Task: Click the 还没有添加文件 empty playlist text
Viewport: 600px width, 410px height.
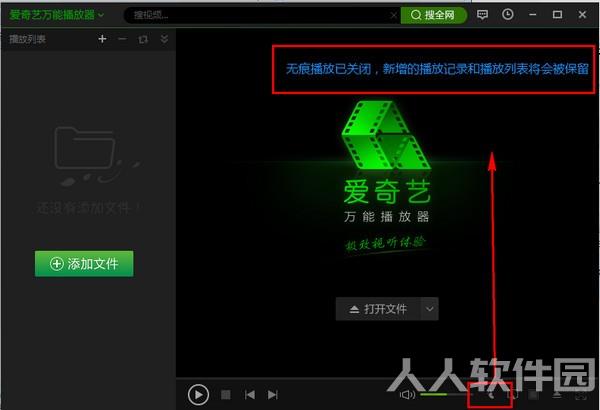Action: 89,208
